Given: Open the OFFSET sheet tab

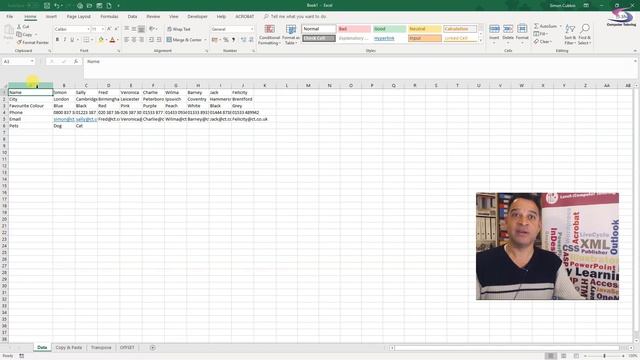Looking at the screenshot, I should click(127, 348).
